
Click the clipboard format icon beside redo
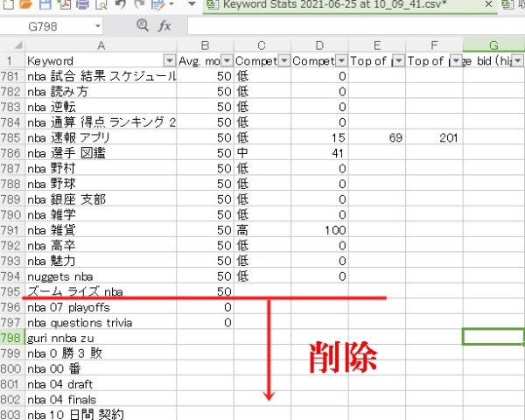pos(157,4)
